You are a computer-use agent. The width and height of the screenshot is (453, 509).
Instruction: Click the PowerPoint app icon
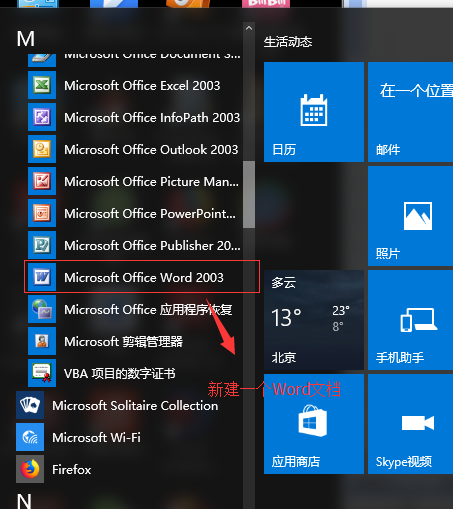[x=42, y=213]
